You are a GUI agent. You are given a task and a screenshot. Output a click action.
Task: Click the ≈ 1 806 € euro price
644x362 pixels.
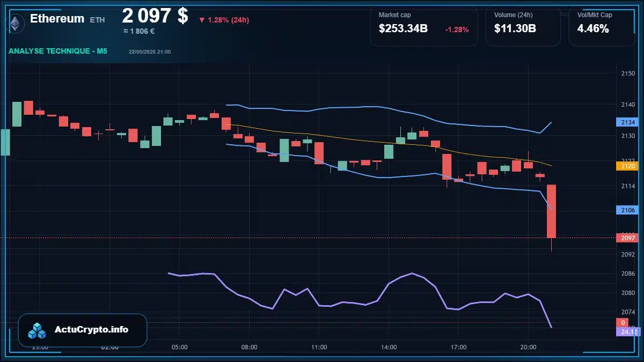(x=139, y=31)
